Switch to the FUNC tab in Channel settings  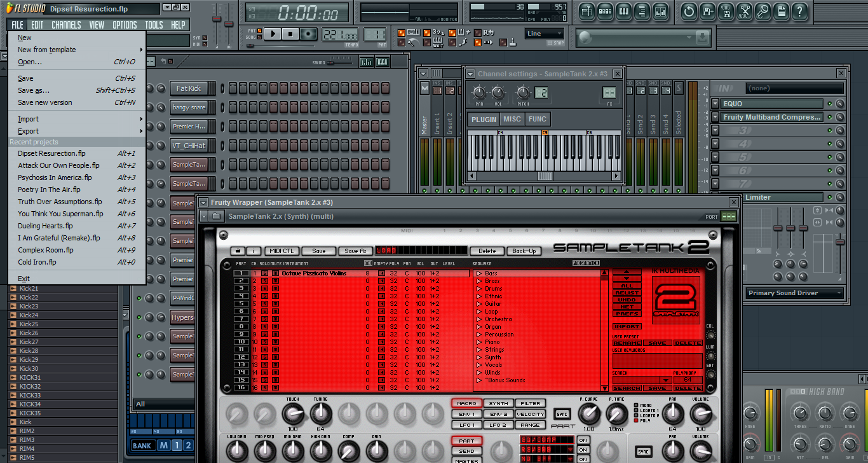pyautogui.click(x=538, y=119)
